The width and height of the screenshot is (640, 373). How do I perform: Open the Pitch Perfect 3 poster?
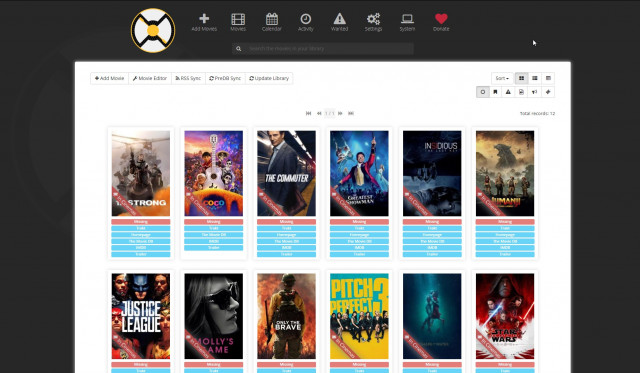click(x=359, y=316)
